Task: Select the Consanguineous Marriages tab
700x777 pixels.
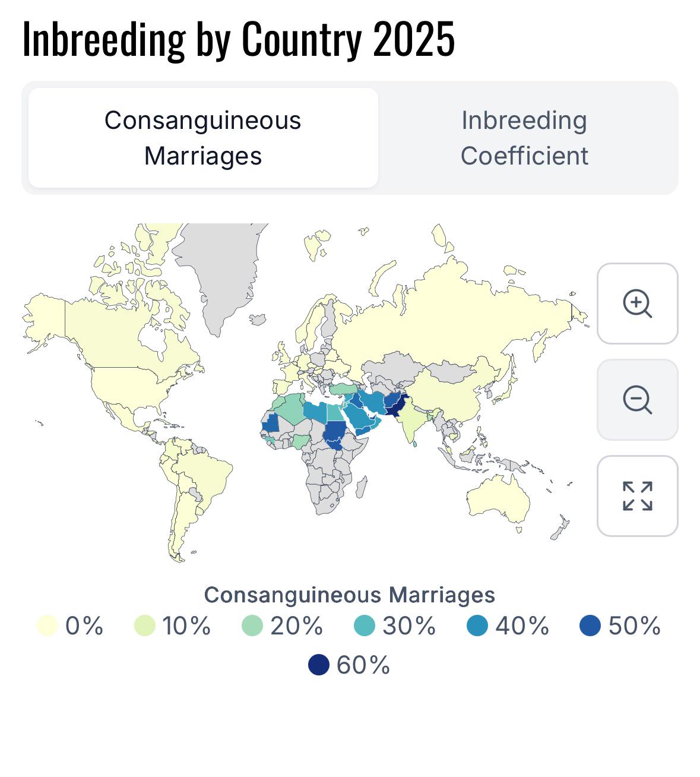Action: click(203, 138)
